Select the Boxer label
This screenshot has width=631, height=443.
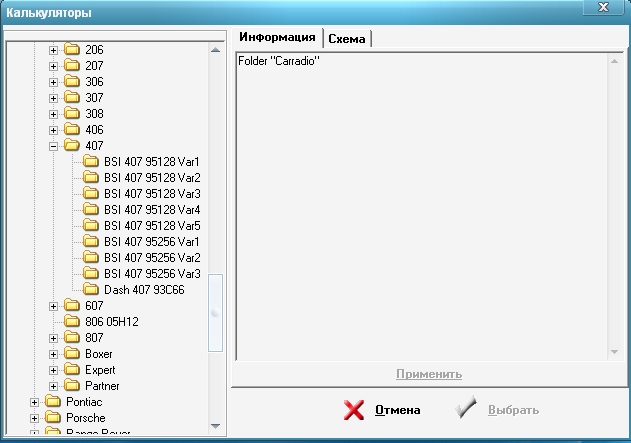[99, 354]
